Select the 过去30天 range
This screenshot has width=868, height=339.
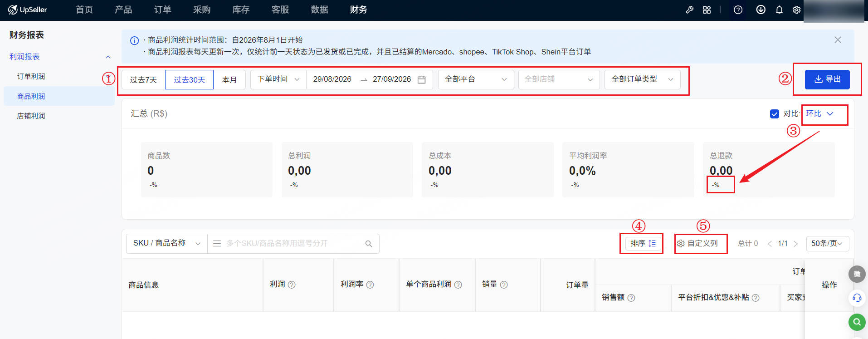coord(189,79)
